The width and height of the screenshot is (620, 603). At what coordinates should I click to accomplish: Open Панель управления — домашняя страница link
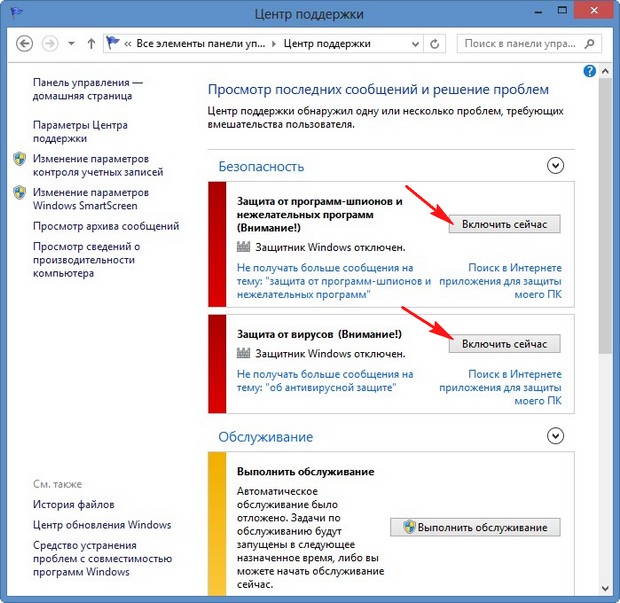click(x=87, y=89)
